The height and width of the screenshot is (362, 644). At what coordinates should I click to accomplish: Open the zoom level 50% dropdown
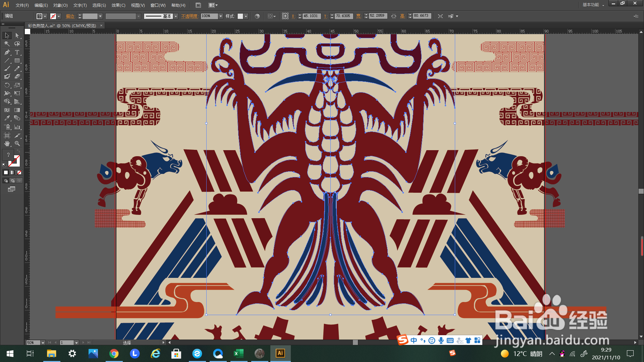43,343
